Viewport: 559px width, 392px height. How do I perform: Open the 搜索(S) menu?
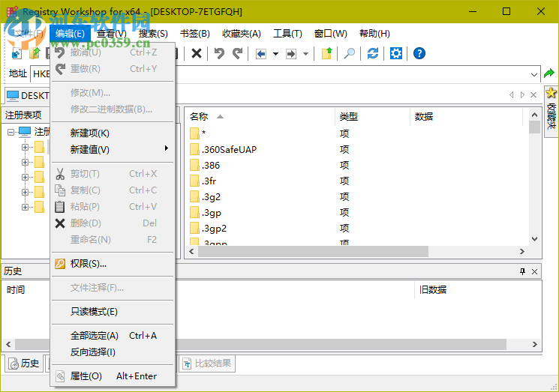pos(153,34)
